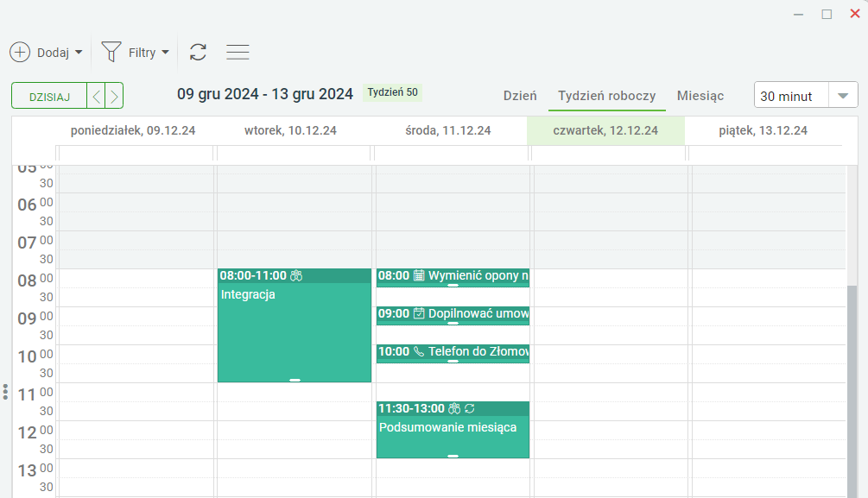Screen dimensions: 868x498
Task: Click meeting icon on 08:00-11:00 event
Action: click(x=297, y=275)
